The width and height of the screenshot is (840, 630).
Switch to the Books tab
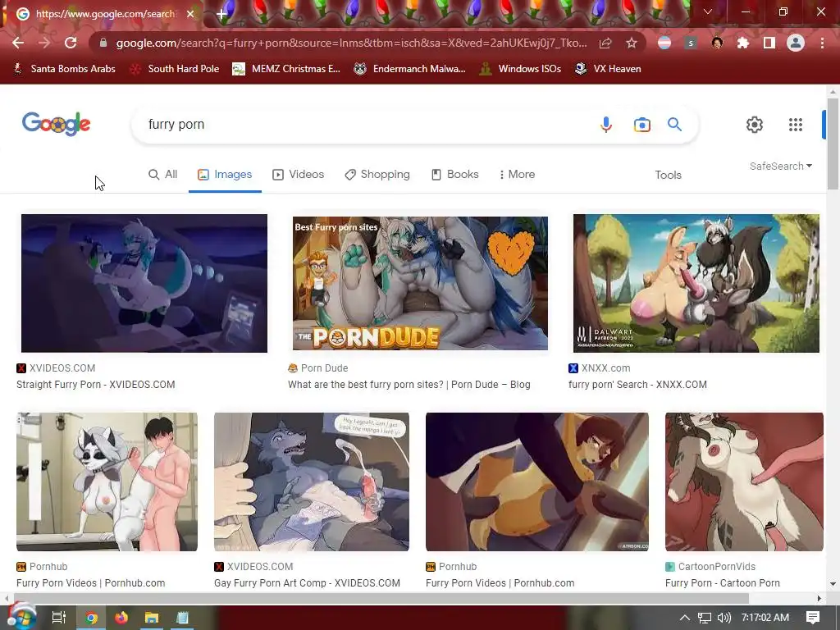tap(454, 175)
